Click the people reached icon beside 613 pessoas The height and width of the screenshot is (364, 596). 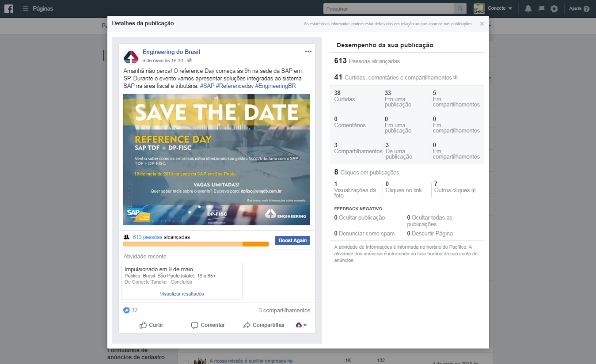pos(127,237)
